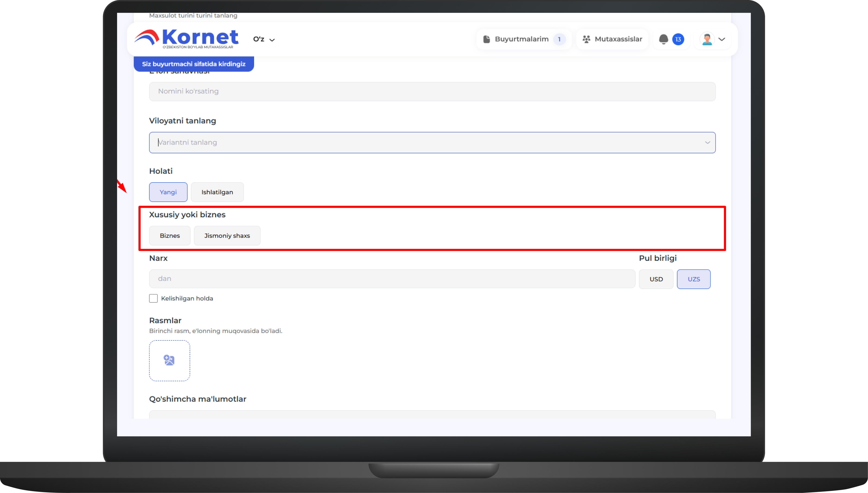Click the notification count badge 13
Viewport: 868px width, 493px height.
(x=678, y=39)
